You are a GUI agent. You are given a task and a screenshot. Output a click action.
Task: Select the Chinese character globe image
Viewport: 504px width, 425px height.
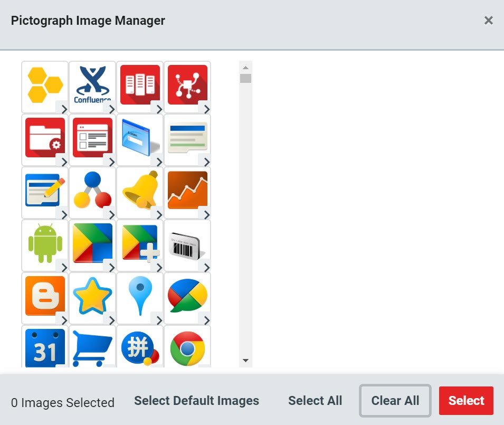(x=140, y=347)
